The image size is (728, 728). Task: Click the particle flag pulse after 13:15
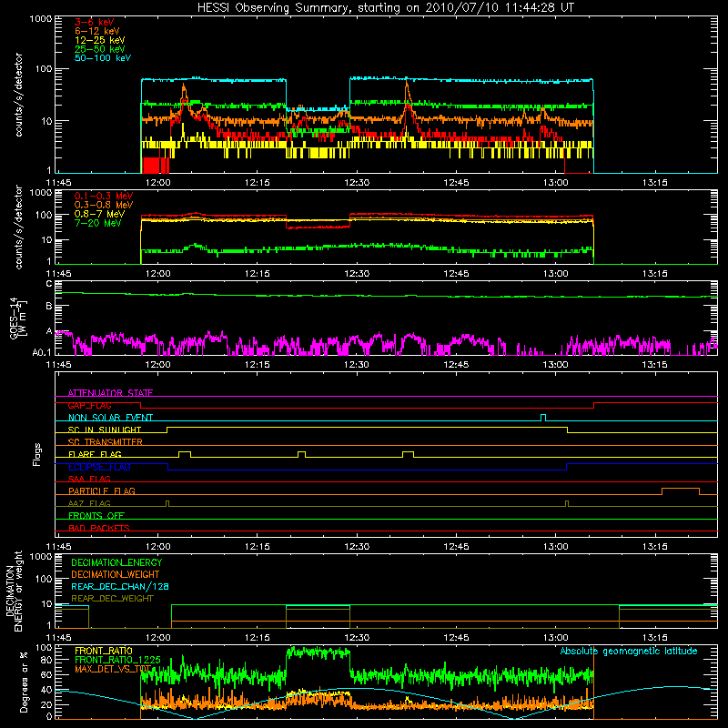(x=681, y=491)
